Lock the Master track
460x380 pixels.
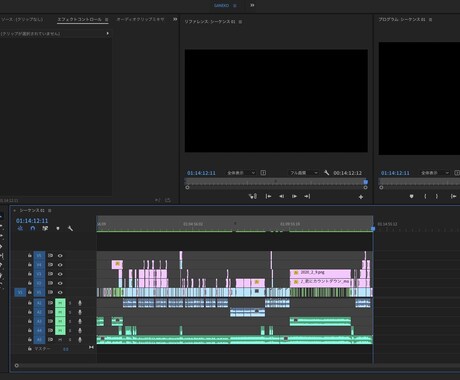click(30, 349)
